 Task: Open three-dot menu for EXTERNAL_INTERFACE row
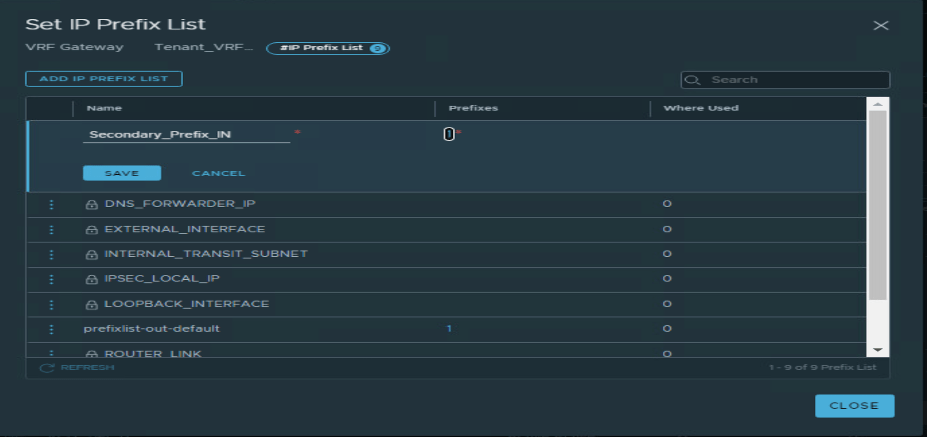click(x=50, y=229)
